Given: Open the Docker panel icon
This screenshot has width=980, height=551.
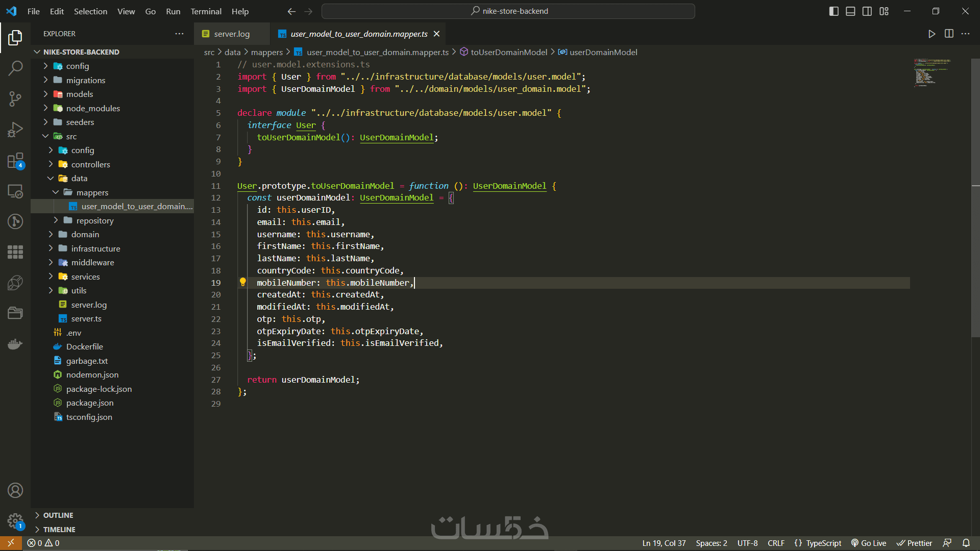Looking at the screenshot, I should tap(15, 344).
